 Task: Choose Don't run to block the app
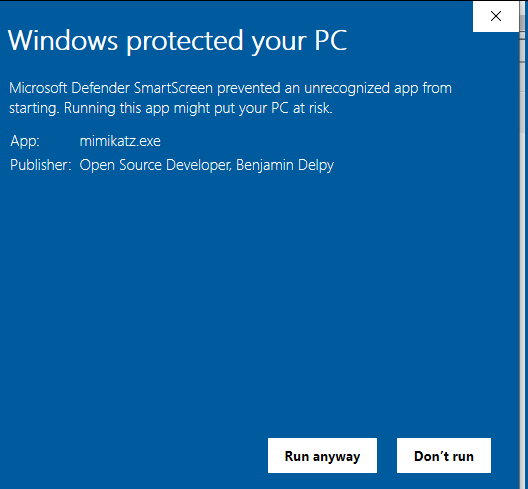point(444,455)
